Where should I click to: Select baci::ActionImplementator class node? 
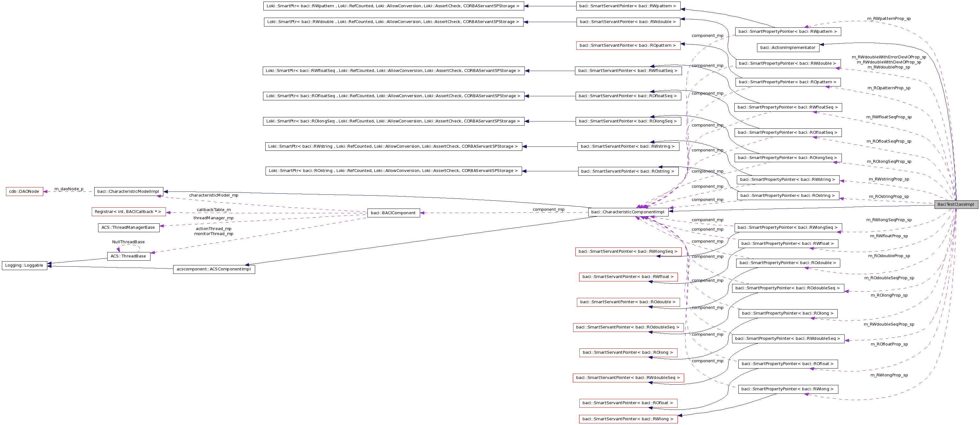788,48
